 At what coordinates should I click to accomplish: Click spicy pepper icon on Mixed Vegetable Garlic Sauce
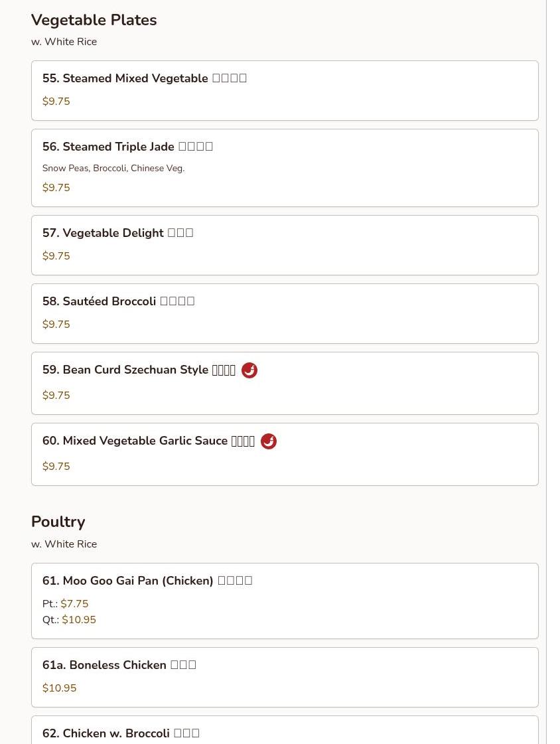[x=268, y=441]
